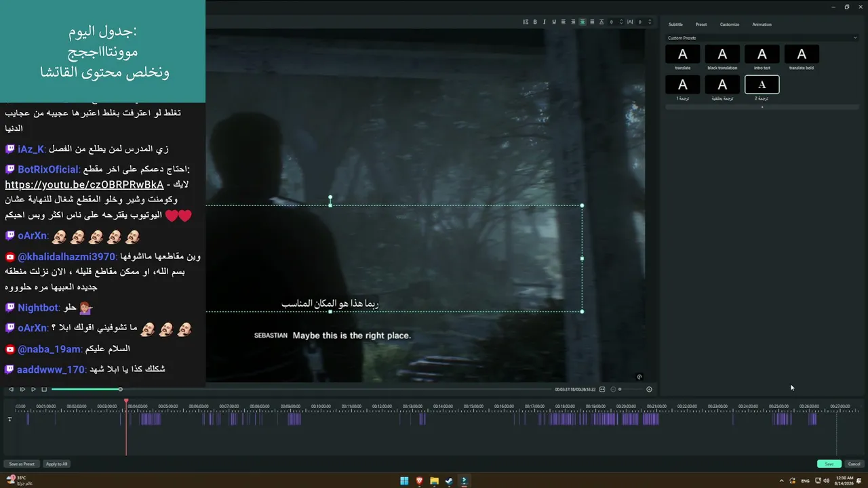Switch to the Preset tab
The height and width of the screenshot is (488, 868).
pyautogui.click(x=701, y=24)
